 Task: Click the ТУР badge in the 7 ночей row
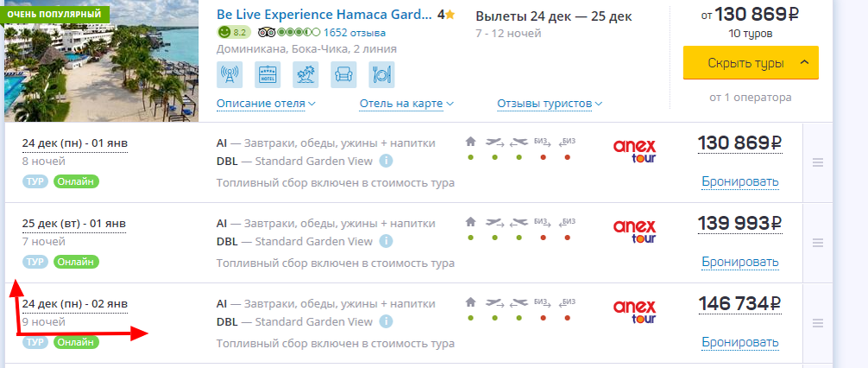tap(35, 262)
